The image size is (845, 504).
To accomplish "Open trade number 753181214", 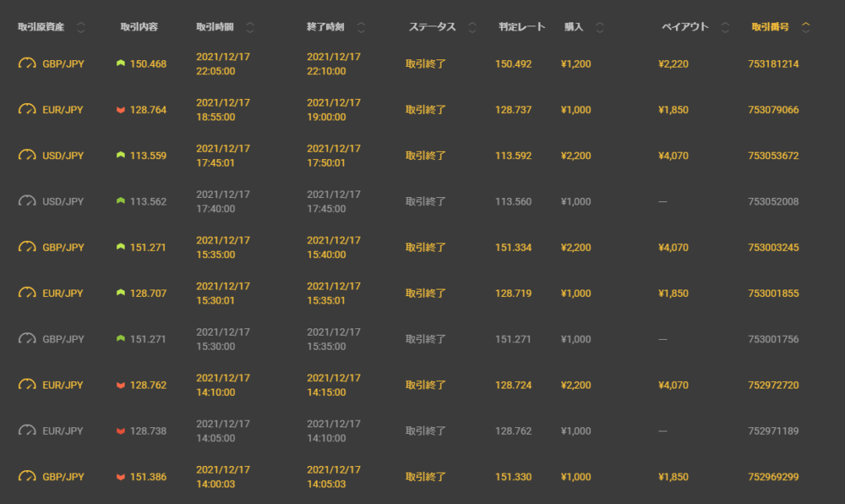I will tap(772, 64).
